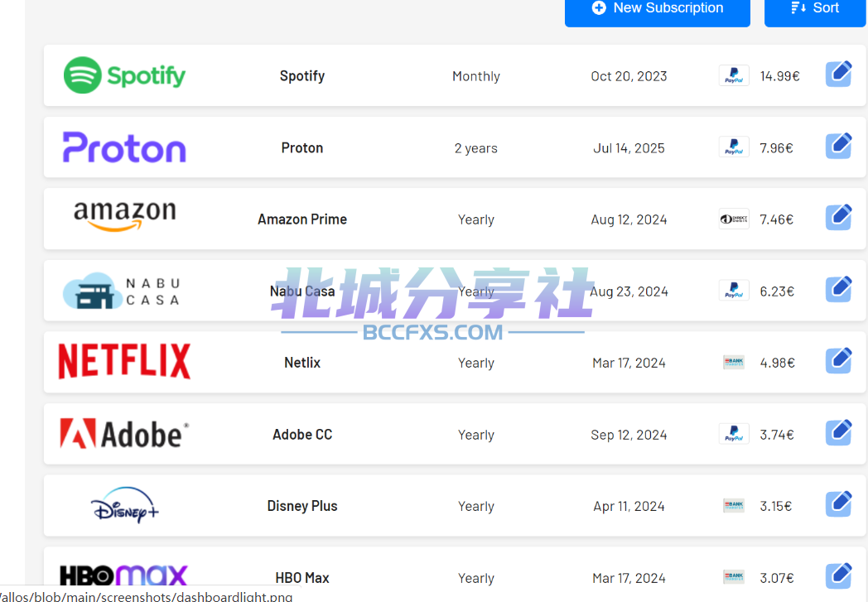Click the Apr 11, 2024 payment date
Viewport: 868px width, 602px height.
(629, 506)
